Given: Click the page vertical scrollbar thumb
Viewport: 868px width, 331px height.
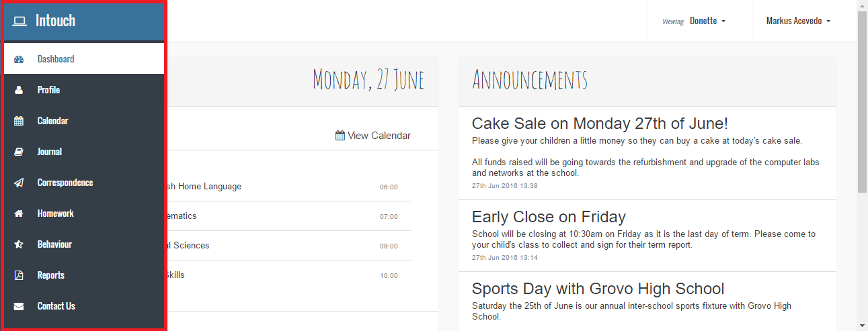Looking at the screenshot, I should pyautogui.click(x=862, y=101).
